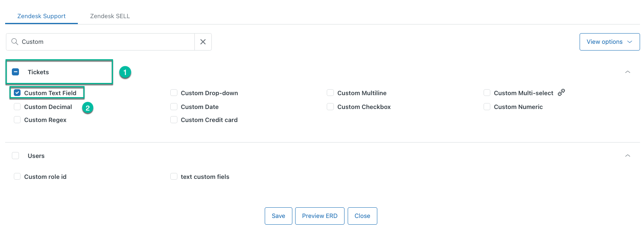Click the Preview ERD button

point(320,216)
